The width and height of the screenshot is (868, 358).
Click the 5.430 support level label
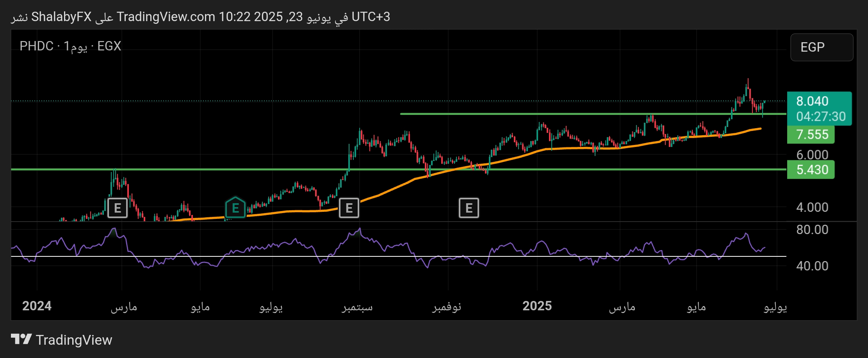811,170
